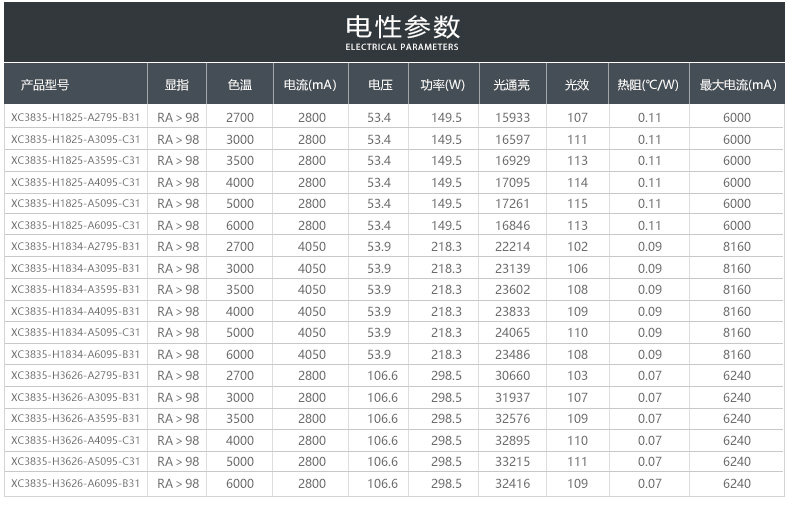The width and height of the screenshot is (788, 506).
Task: Select the 24065 luminous flux cell
Action: click(512, 333)
